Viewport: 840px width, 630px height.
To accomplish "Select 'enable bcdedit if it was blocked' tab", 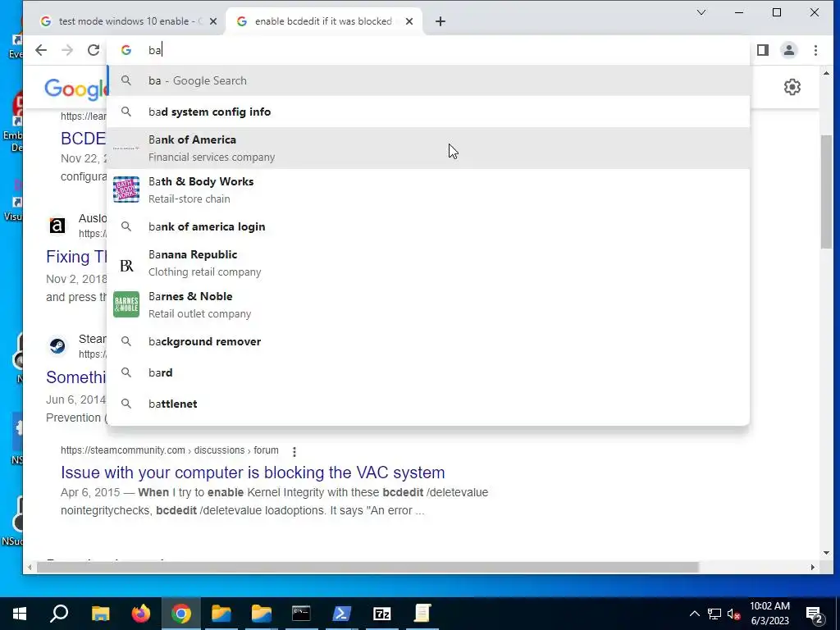I will [323, 21].
